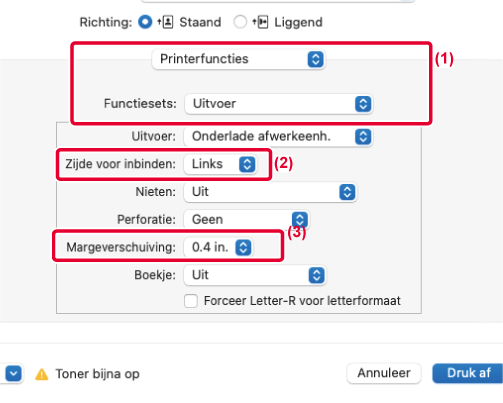Open the Uitvoer dropdown Onderlade afwerkeenh.
This screenshot has width=503, height=403.
[278, 136]
